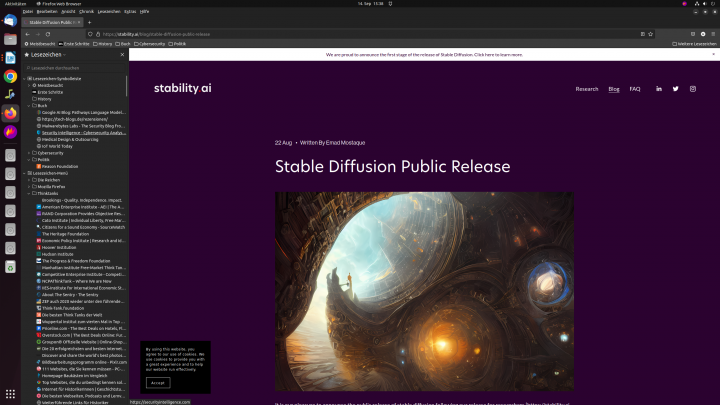Expand the Meistbesucht folder in sidebar
Screen dimensions: 720x405
[29, 85]
